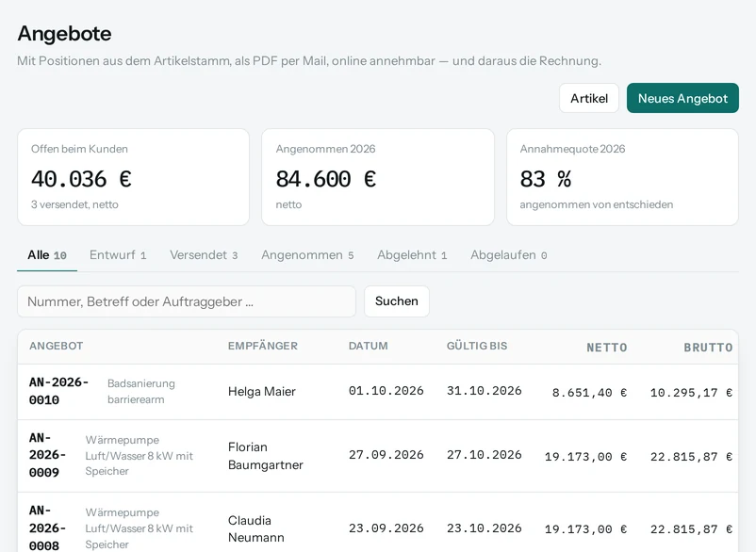756x552 pixels.
Task: Click the BRUTTO column header
Action: click(708, 348)
